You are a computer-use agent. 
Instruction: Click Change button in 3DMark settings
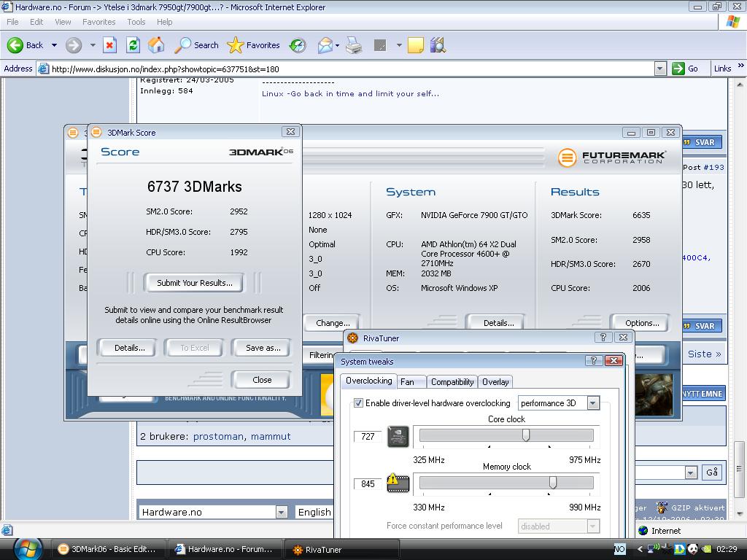[333, 323]
